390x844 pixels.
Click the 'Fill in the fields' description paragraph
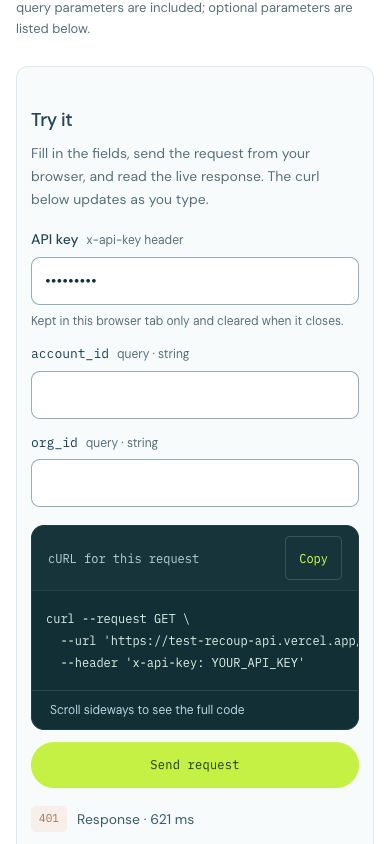(x=175, y=177)
